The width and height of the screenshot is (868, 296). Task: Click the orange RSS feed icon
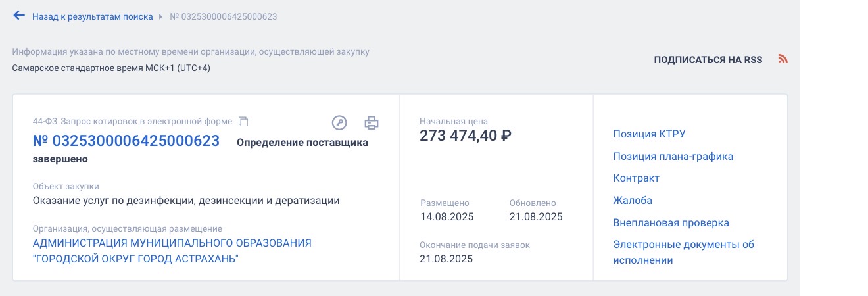tap(783, 59)
